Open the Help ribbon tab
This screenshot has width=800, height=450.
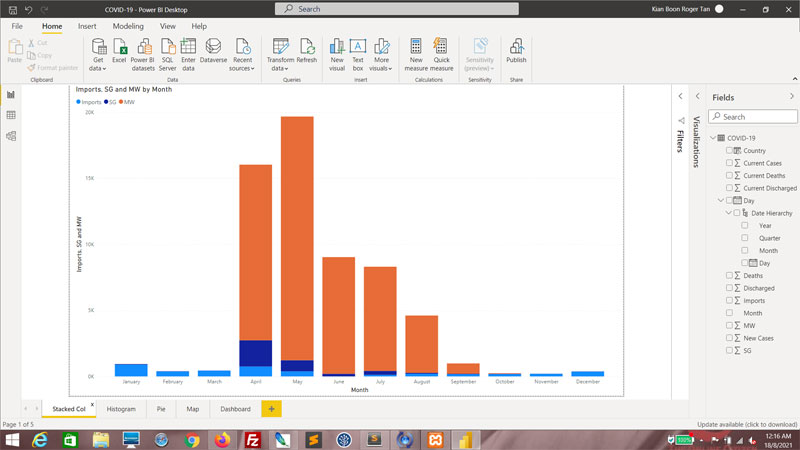(x=199, y=26)
